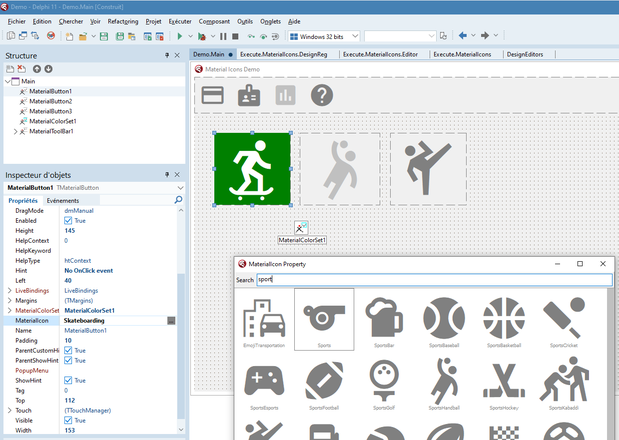This screenshot has height=440, width=619.
Task: Choose the SportsHandball icon in picker
Action: click(444, 382)
